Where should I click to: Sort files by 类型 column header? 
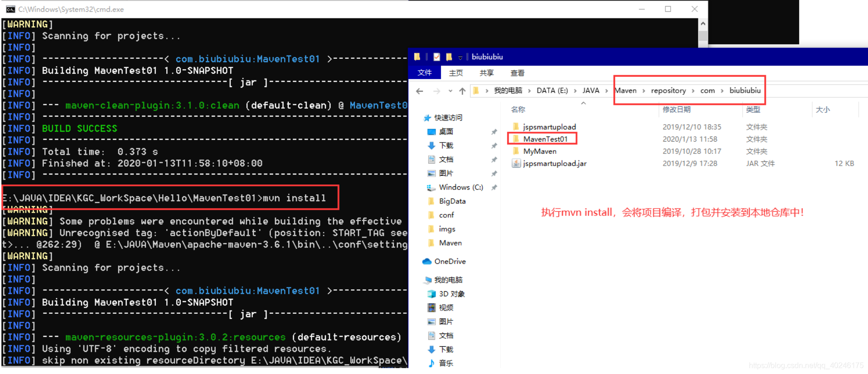[753, 109]
